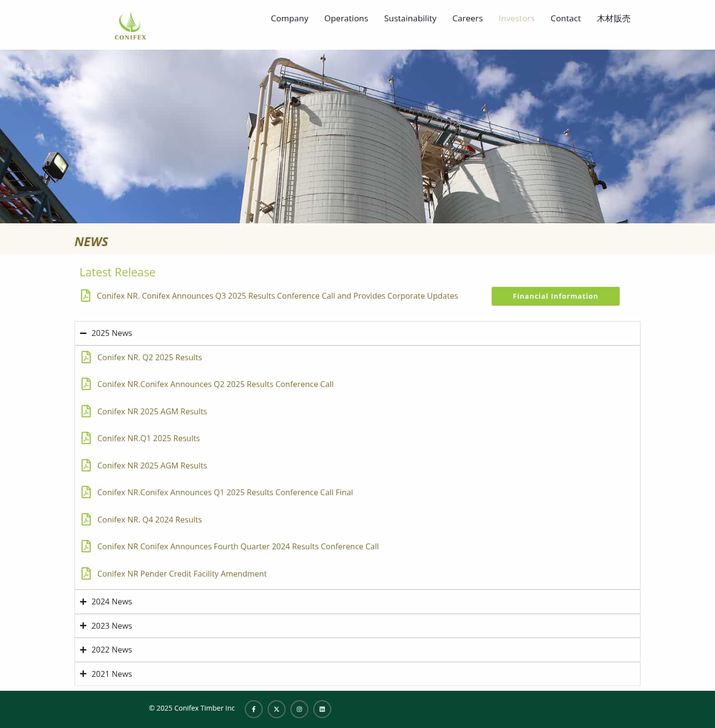Click the PDF icon beside Conifex NR.Q1 2025 Results

pyautogui.click(x=86, y=438)
